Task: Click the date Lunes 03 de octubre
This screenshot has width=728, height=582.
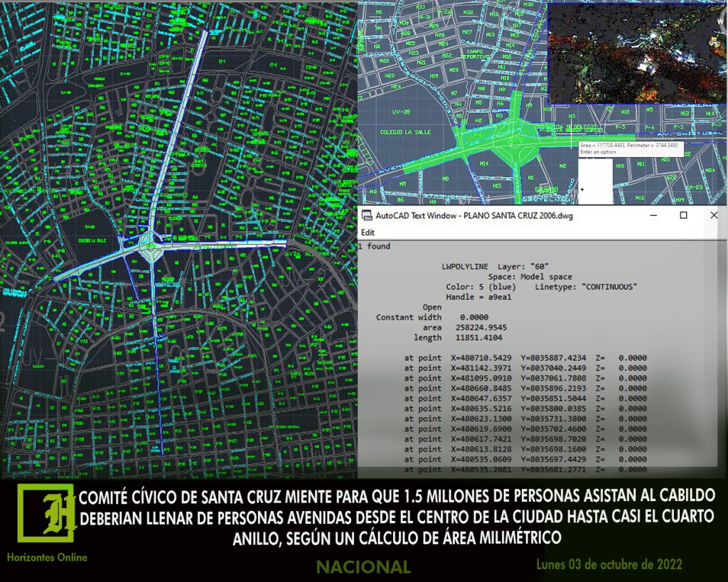Action: (x=609, y=564)
